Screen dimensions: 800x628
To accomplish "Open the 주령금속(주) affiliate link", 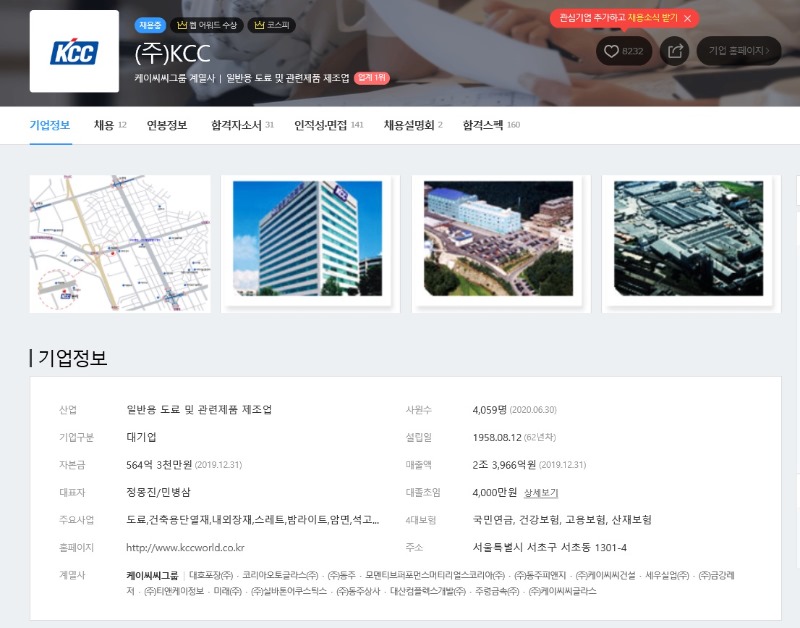I will 497,591.
